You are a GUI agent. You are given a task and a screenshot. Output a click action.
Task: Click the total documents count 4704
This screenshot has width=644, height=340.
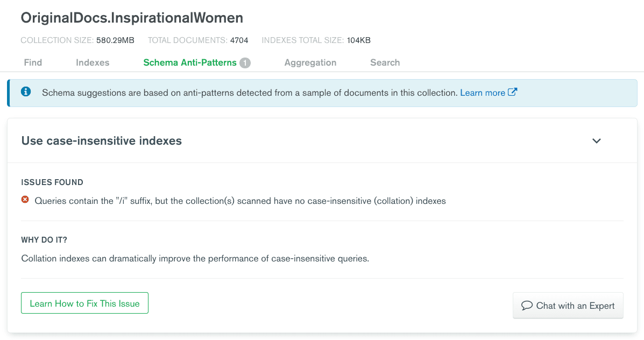click(x=239, y=40)
